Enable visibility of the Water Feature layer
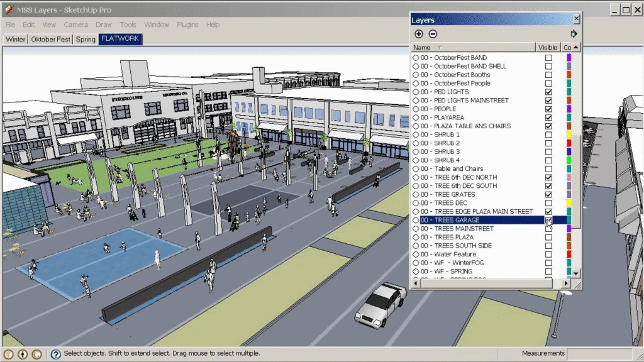This screenshot has height=362, width=644. coord(548,255)
